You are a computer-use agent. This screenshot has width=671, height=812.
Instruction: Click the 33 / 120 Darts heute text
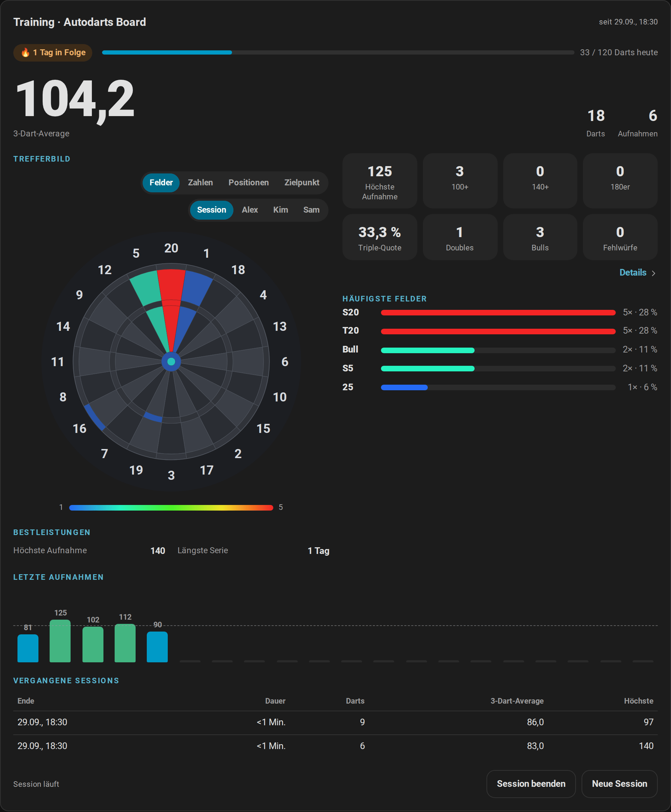click(619, 52)
